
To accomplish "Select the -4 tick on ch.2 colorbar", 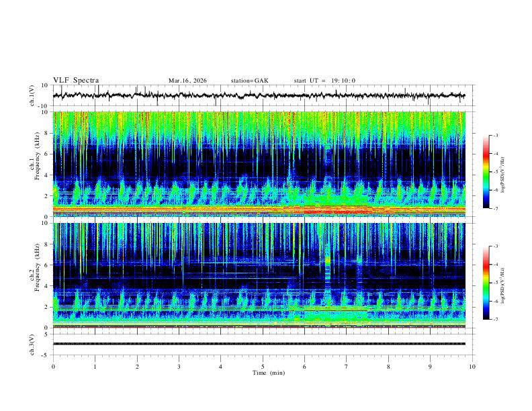I will pyautogui.click(x=495, y=265).
